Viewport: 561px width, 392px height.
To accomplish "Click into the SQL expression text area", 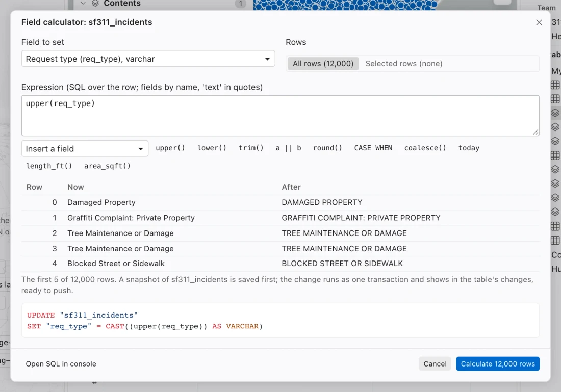I will (x=280, y=116).
